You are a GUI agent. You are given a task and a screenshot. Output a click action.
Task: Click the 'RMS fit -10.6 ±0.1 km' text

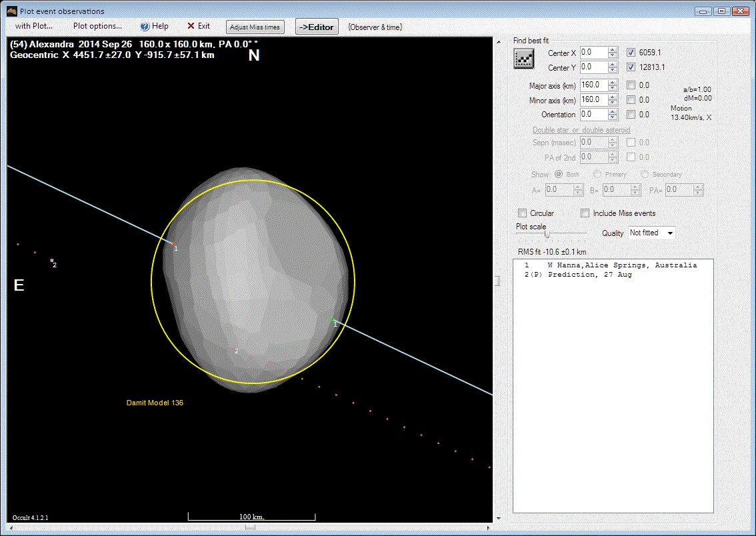(552, 252)
